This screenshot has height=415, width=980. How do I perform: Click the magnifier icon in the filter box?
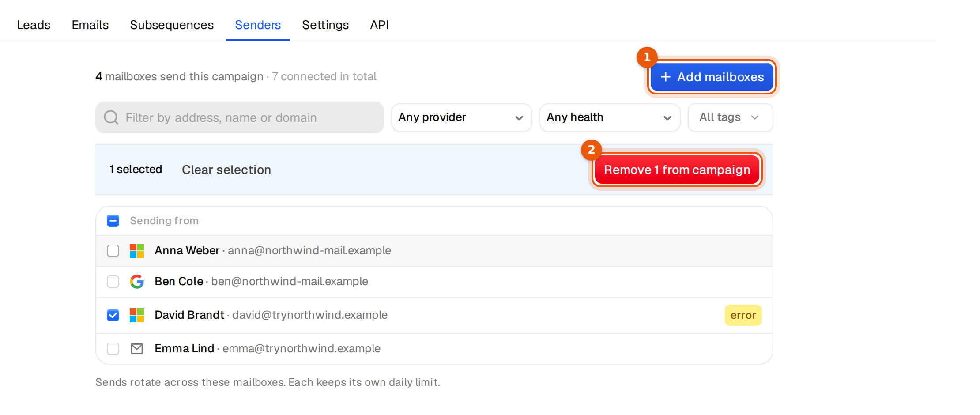(111, 117)
